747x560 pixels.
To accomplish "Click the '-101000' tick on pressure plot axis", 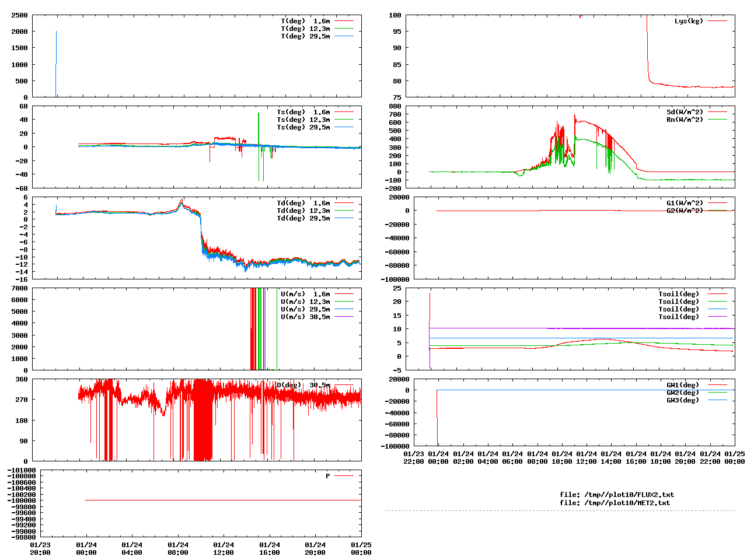I will [22, 470].
